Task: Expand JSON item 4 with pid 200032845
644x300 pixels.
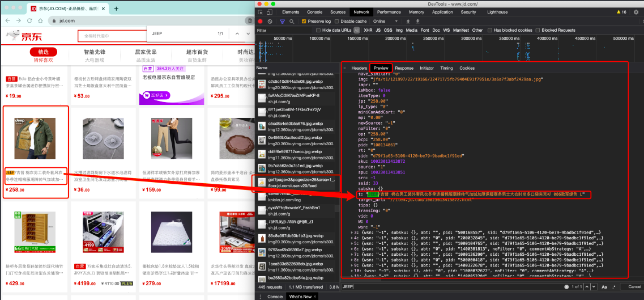Action: click(352, 238)
